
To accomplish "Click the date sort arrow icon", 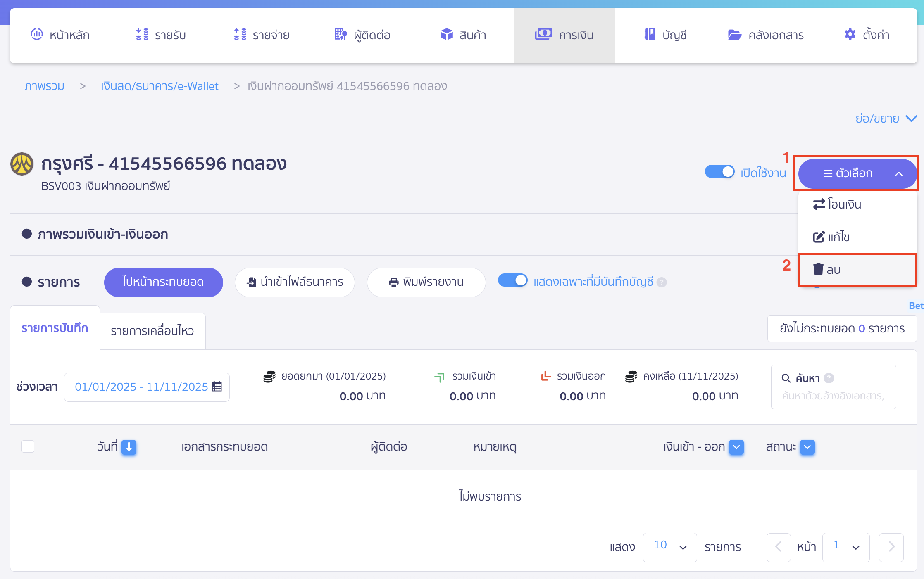I will pos(129,447).
